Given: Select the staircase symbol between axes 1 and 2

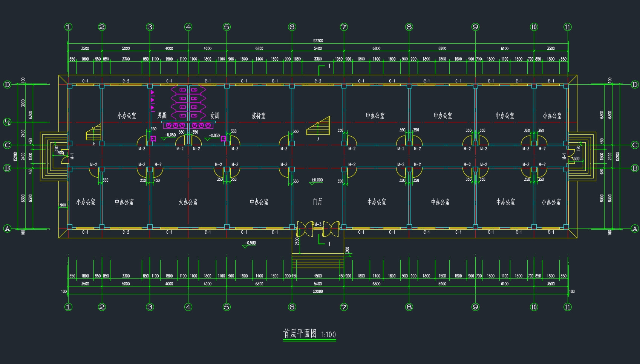Looking at the screenshot, I should 93,133.
